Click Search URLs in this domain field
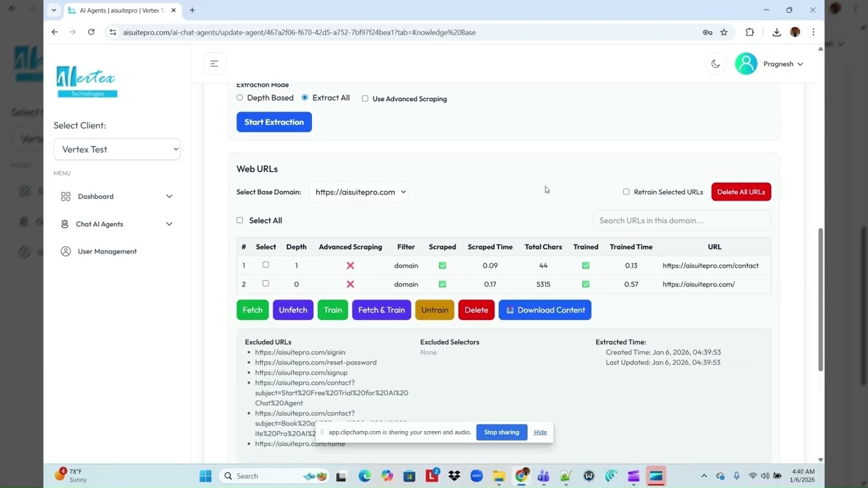This screenshot has width=868, height=488. pyautogui.click(x=682, y=220)
